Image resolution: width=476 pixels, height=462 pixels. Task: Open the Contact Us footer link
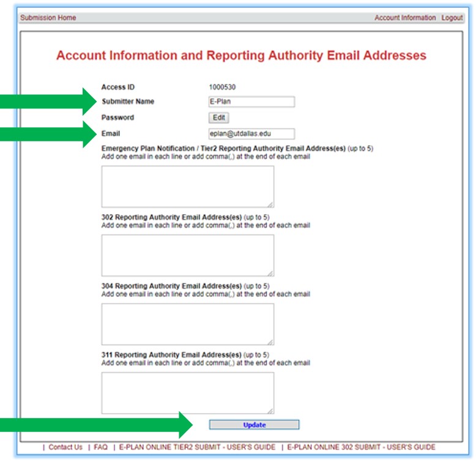coord(65,447)
